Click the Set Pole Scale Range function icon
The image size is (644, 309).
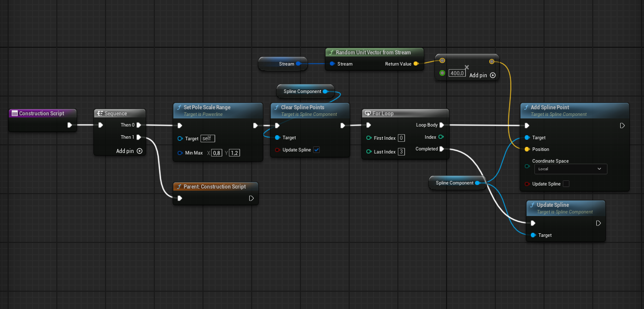pyautogui.click(x=180, y=107)
